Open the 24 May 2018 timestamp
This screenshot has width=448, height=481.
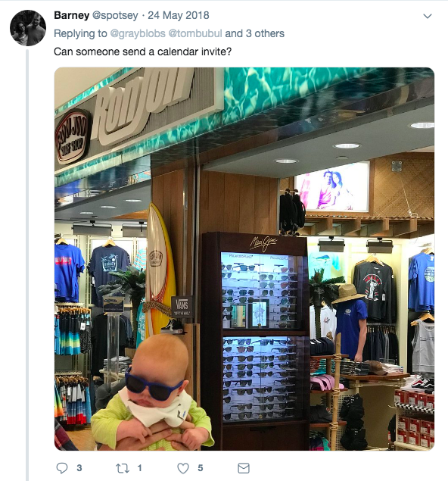point(179,15)
